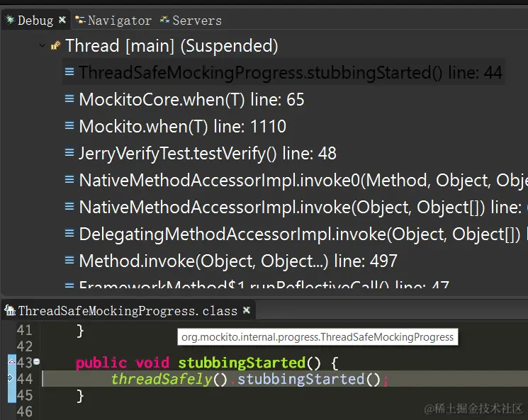
Task: Click the threadSafely() call in line 44
Action: click(169, 379)
